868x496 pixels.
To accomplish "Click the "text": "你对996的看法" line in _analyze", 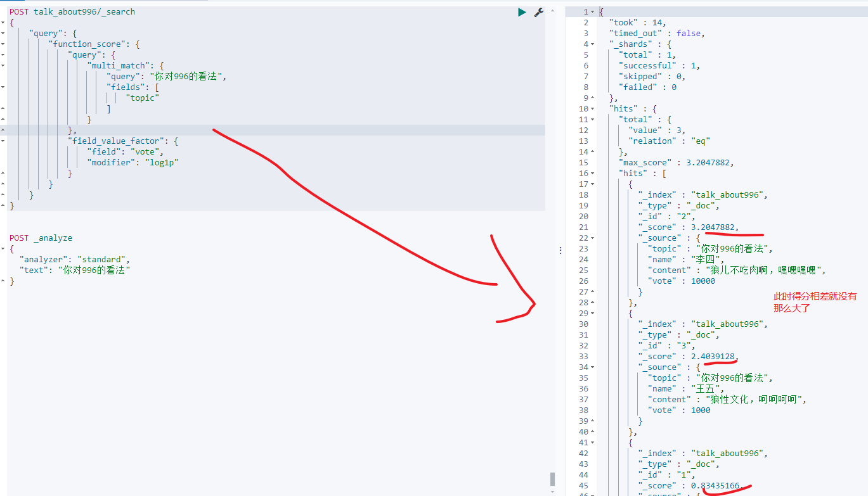I will [75, 270].
